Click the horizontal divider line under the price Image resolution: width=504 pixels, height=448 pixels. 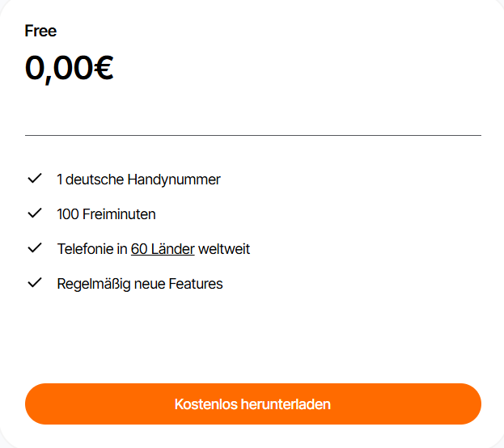(x=253, y=135)
